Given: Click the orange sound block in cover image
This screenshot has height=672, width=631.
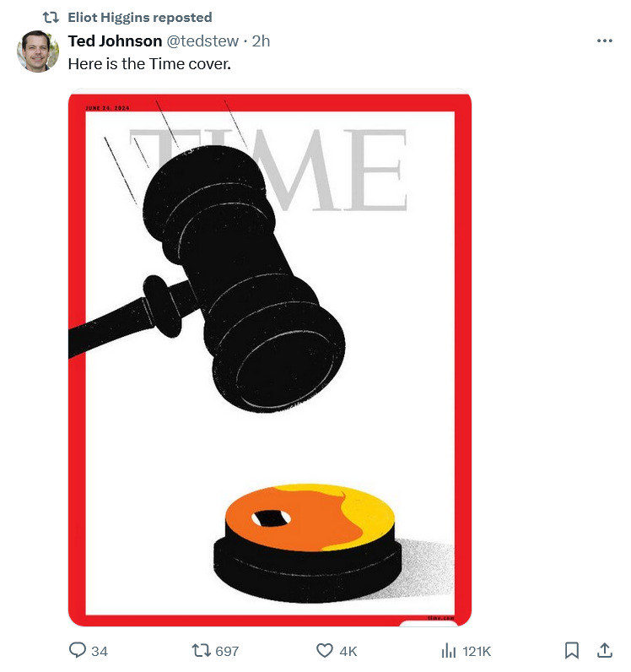Looking at the screenshot, I should coord(308,544).
